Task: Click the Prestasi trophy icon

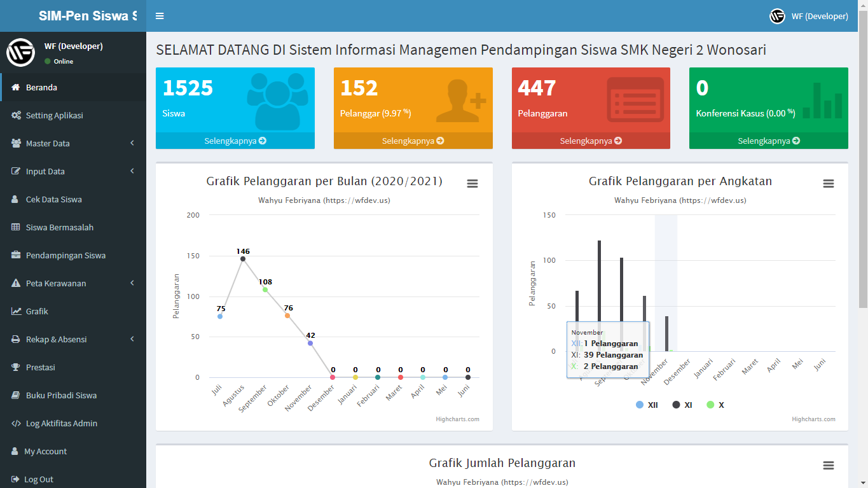Action: (x=16, y=368)
